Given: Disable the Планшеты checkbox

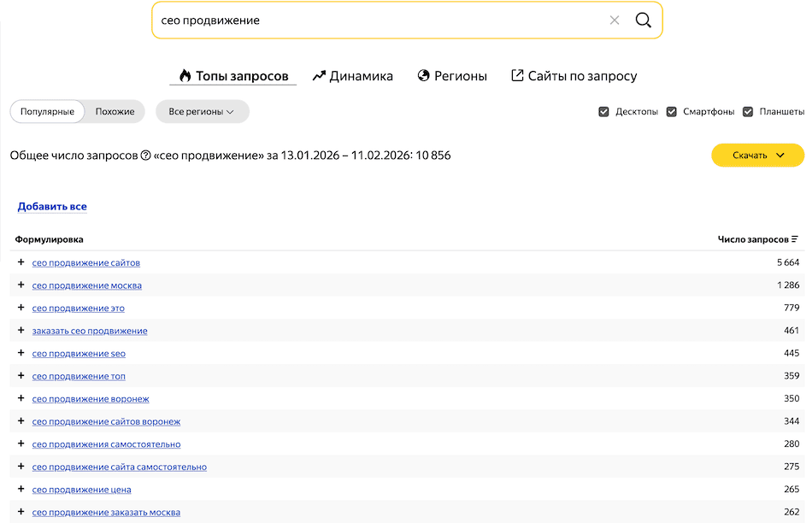Looking at the screenshot, I should [748, 112].
